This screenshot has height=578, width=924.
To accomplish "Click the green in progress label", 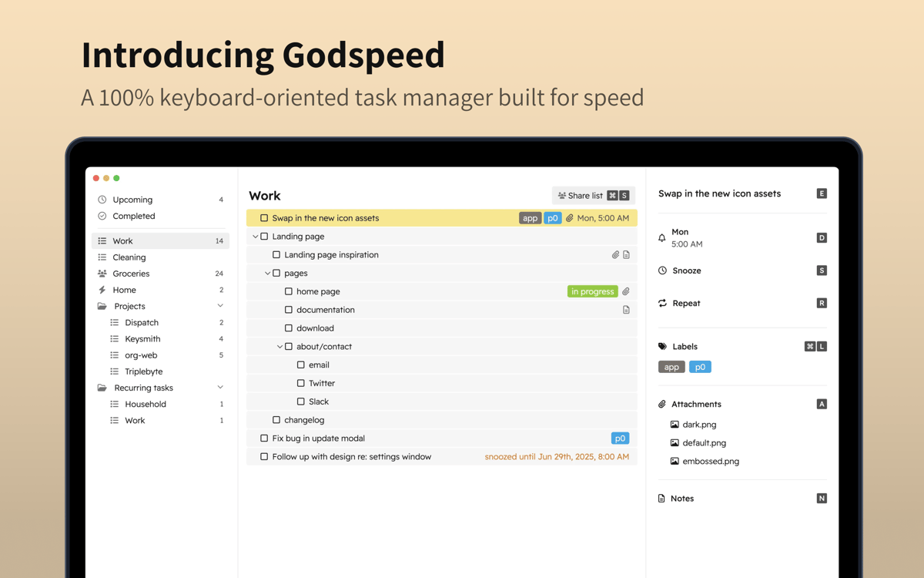I will click(x=592, y=291).
